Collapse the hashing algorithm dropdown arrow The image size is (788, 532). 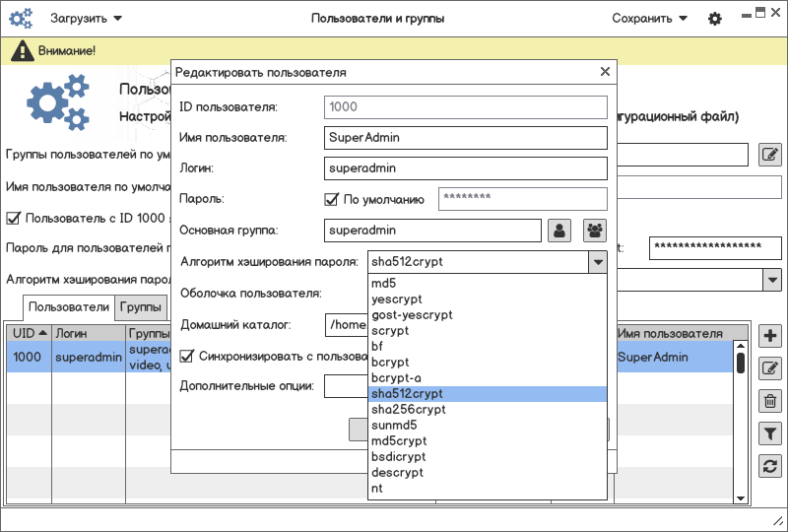tap(597, 262)
